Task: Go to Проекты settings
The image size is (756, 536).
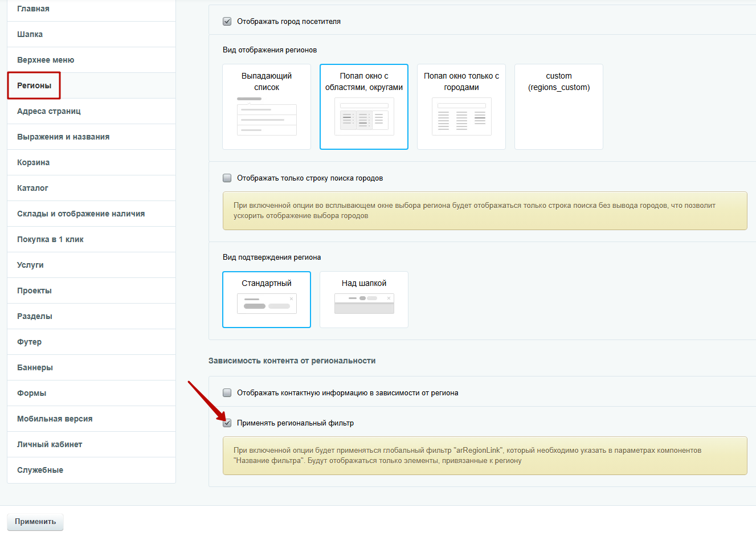Action: coord(91,290)
